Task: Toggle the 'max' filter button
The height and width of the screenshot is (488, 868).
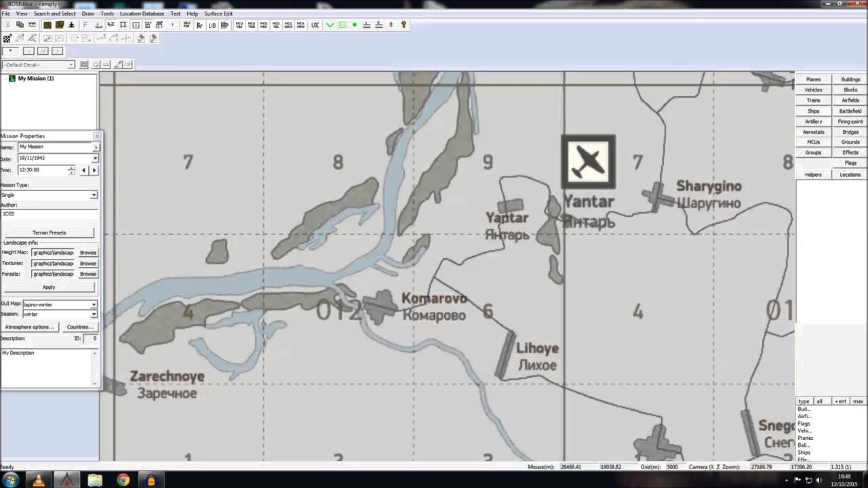Action: click(858, 401)
